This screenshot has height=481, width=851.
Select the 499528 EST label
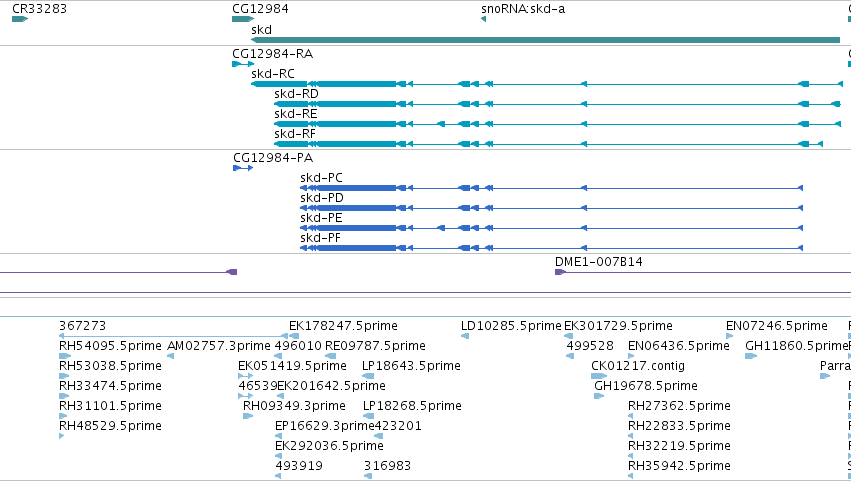[590, 346]
